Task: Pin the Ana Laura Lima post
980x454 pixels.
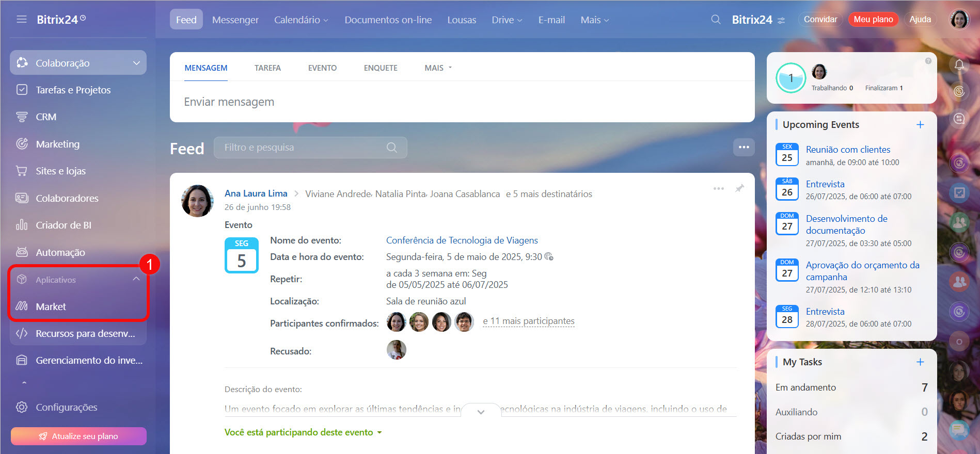Action: pyautogui.click(x=739, y=188)
